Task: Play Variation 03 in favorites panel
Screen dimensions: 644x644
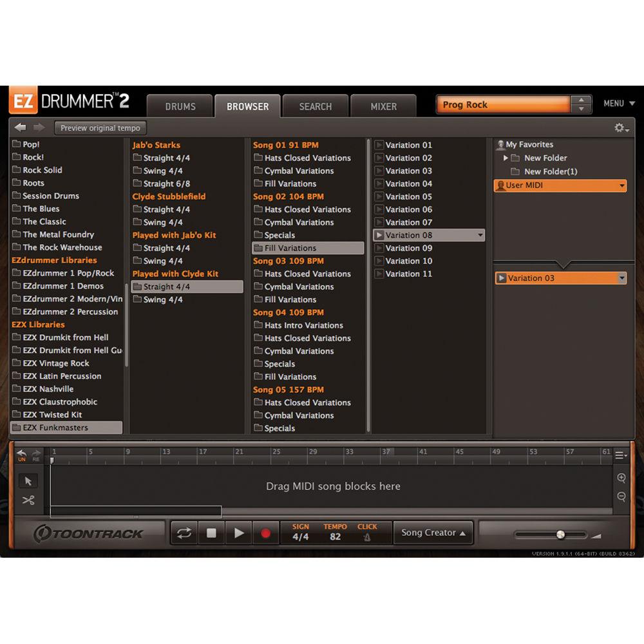Action: [x=501, y=278]
